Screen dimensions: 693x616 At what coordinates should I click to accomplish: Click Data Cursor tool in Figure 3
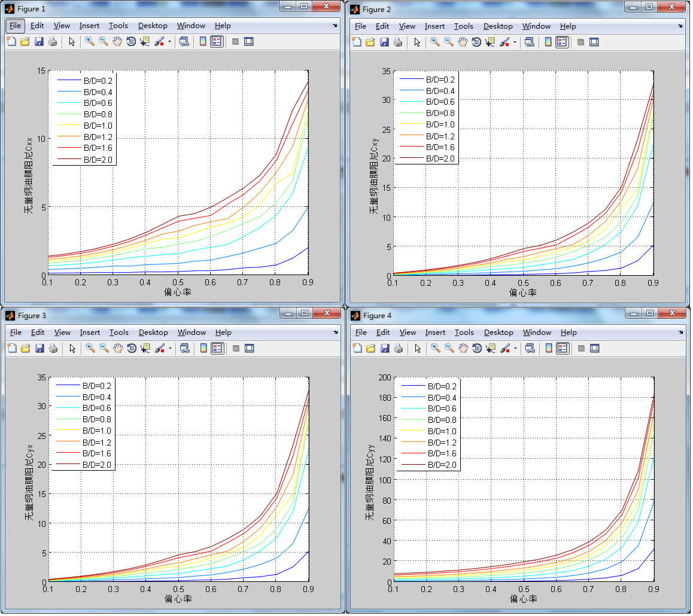tap(145, 348)
